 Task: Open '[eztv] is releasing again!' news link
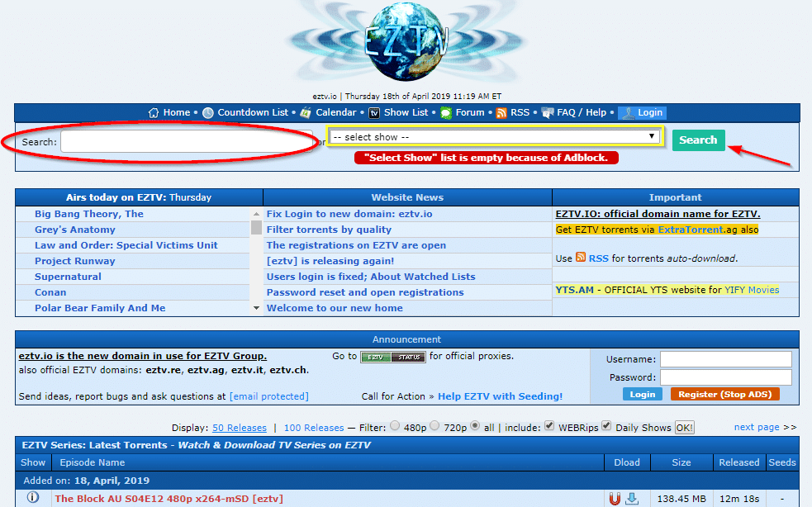[x=330, y=261]
